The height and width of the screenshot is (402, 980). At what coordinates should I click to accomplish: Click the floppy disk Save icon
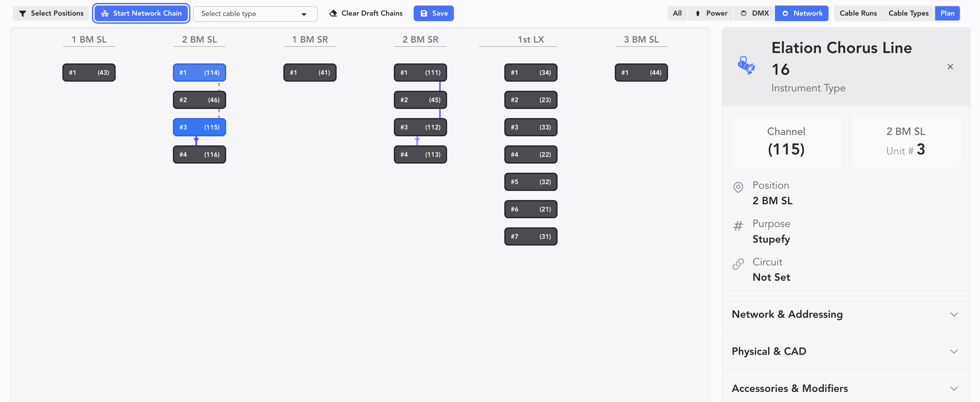point(423,14)
